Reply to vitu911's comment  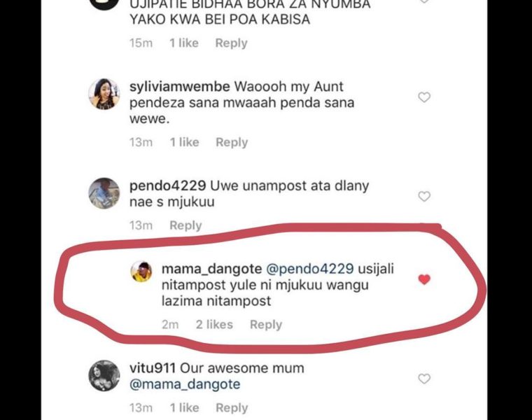click(232, 407)
